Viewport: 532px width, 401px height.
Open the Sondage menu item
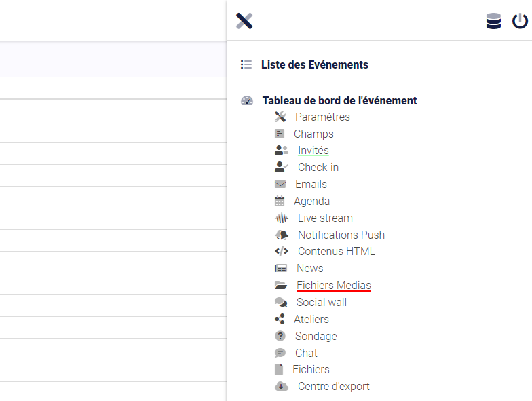pyautogui.click(x=316, y=337)
